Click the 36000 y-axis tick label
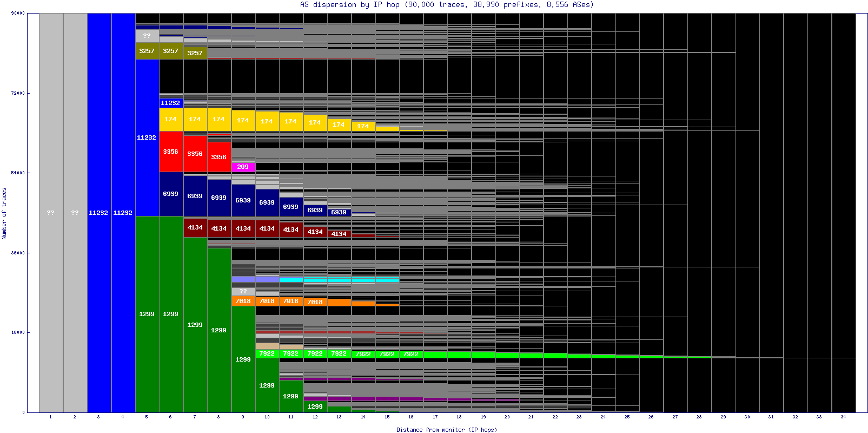The image size is (868, 433). pos(18,253)
